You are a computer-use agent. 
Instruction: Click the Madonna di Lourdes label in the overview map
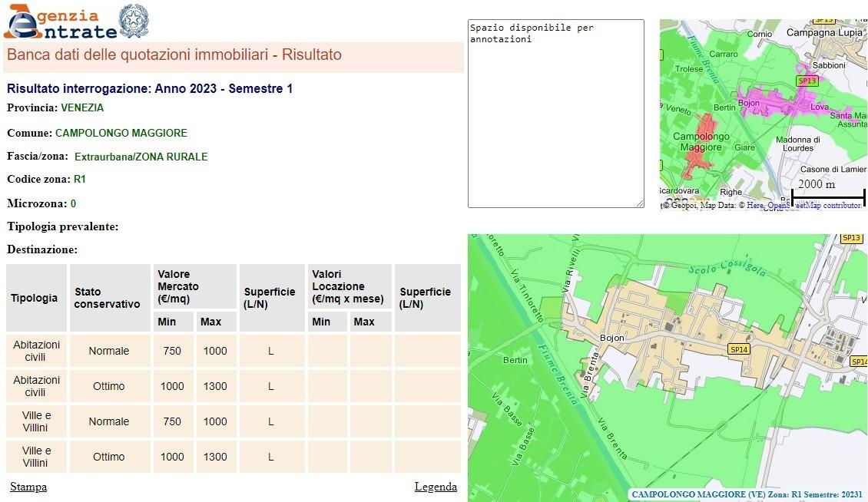[x=797, y=144]
